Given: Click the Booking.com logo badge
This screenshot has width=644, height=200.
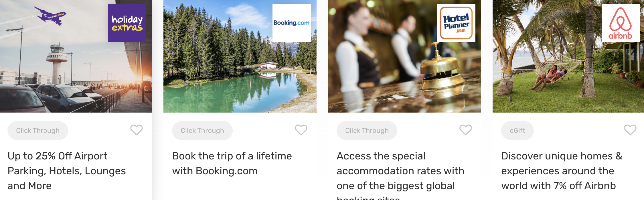Looking at the screenshot, I should 292,23.
